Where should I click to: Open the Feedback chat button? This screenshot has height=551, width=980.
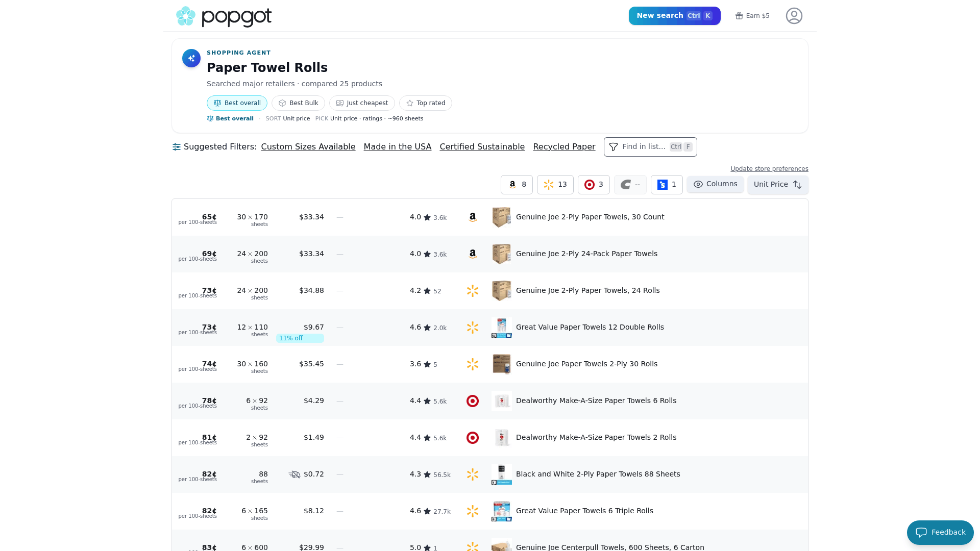(940, 533)
